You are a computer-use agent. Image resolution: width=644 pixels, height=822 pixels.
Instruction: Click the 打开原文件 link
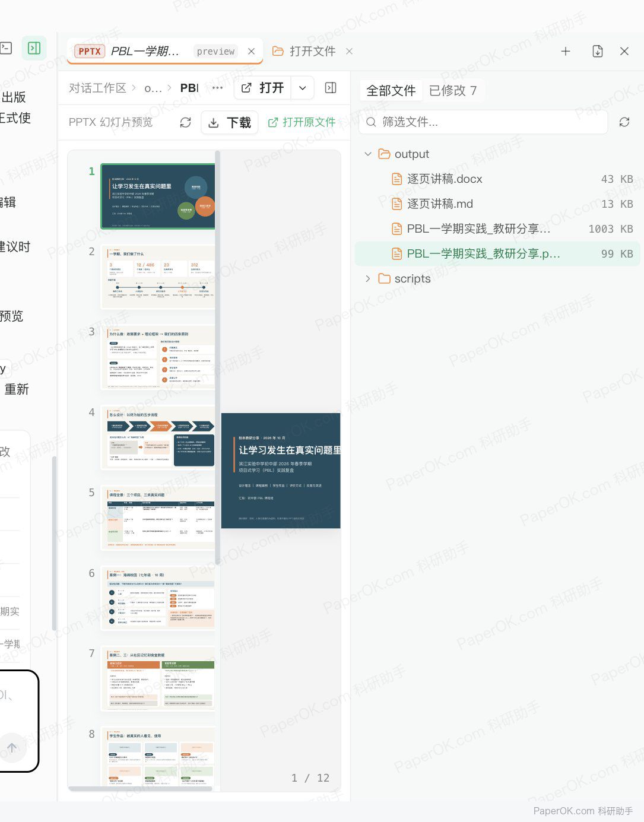tap(302, 122)
